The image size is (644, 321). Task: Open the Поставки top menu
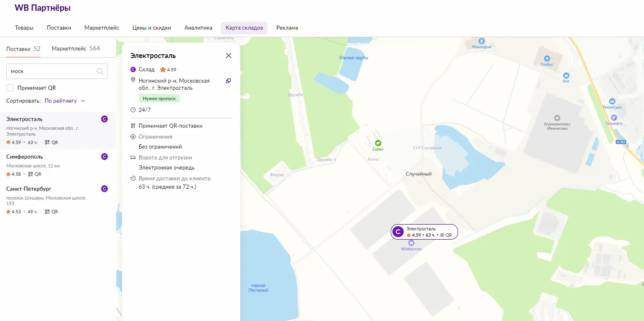pyautogui.click(x=59, y=28)
